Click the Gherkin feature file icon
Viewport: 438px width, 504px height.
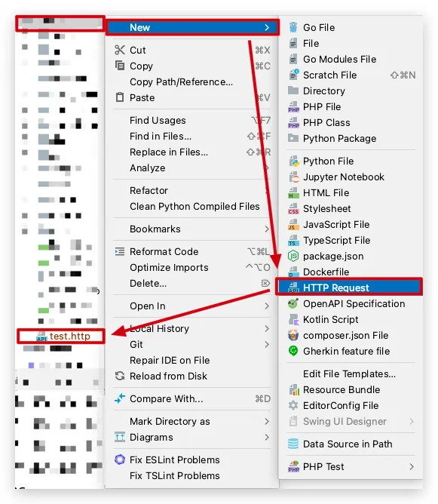click(x=293, y=351)
